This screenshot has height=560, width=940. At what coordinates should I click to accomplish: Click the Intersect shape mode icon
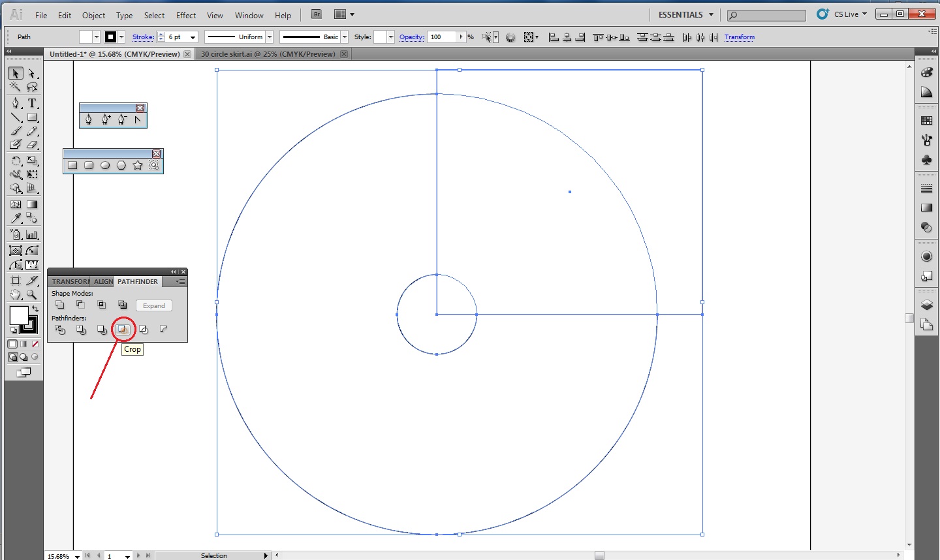pyautogui.click(x=102, y=305)
